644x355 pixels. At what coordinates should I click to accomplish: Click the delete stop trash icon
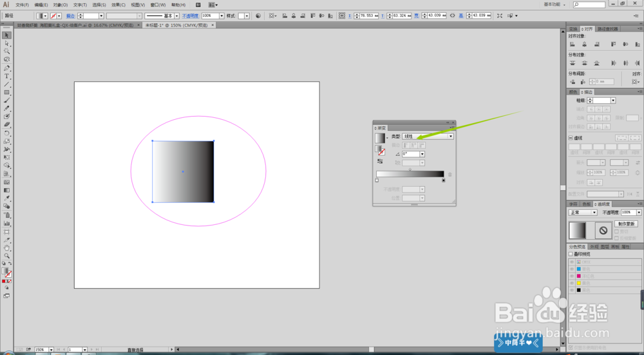pyautogui.click(x=450, y=174)
